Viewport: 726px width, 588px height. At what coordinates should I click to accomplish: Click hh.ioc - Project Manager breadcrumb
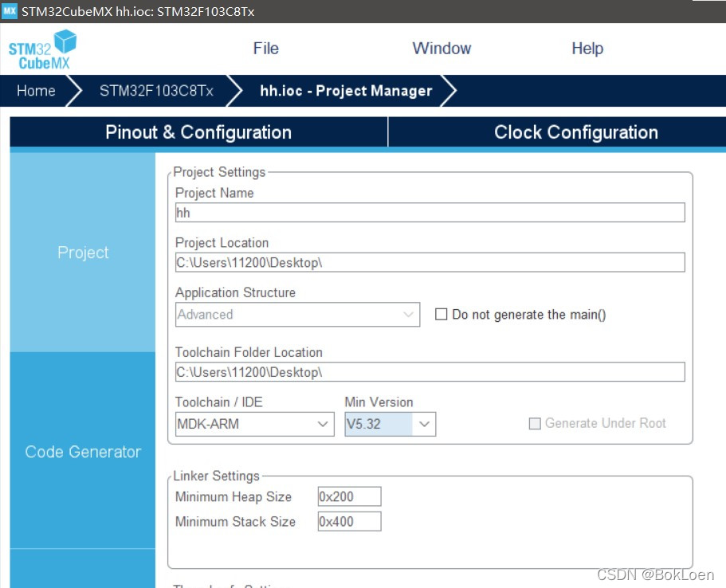pyautogui.click(x=346, y=90)
